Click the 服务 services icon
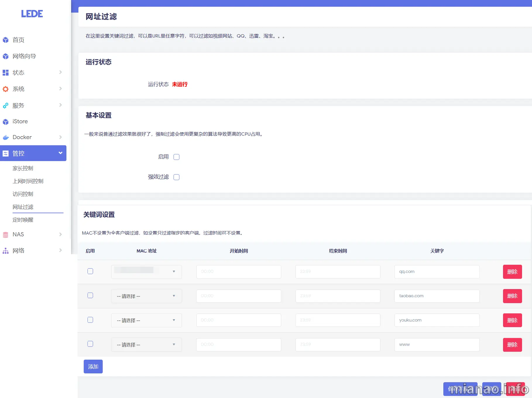This screenshot has width=532, height=398. [x=6, y=105]
